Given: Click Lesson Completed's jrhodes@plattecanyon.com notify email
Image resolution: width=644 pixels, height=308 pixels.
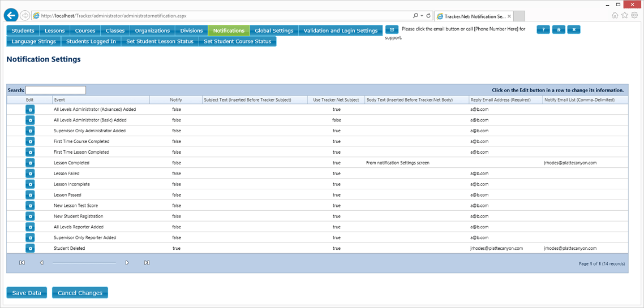Looking at the screenshot, I should tap(570, 163).
